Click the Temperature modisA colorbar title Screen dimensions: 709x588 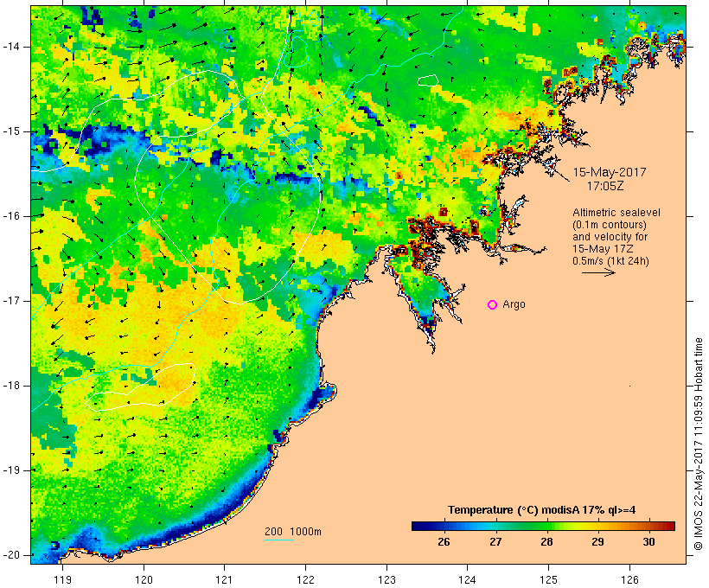(x=542, y=510)
